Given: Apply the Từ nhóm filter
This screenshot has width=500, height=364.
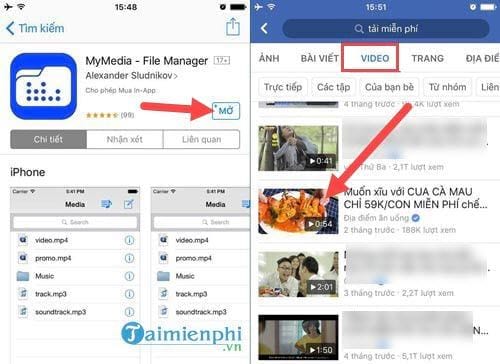Looking at the screenshot, I should click(447, 87).
